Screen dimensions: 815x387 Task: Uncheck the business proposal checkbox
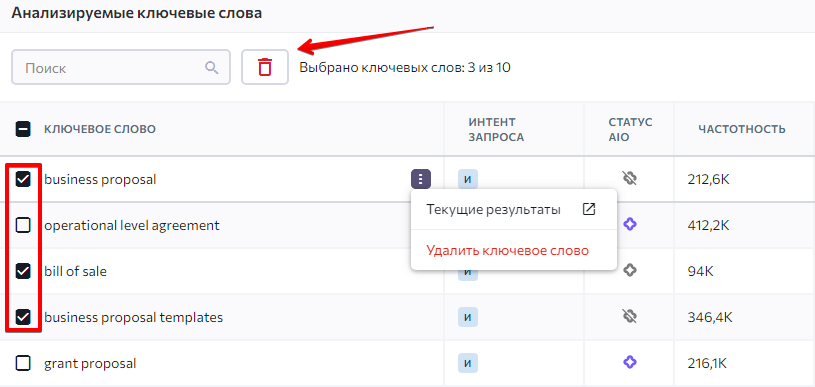[23, 179]
